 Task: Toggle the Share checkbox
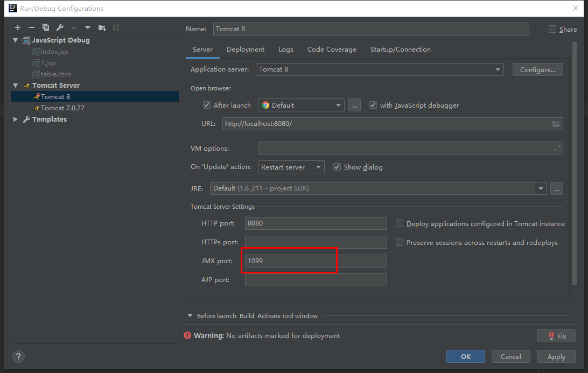coord(552,29)
